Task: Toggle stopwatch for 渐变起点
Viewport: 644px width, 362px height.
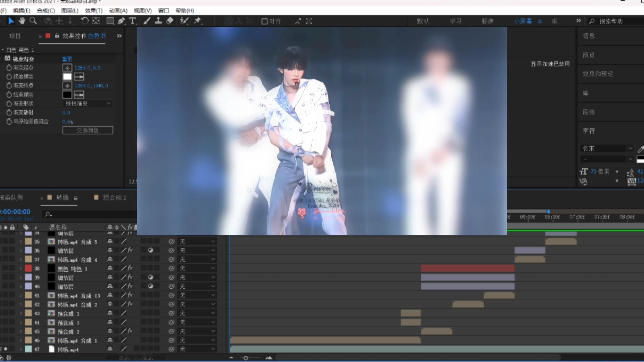Action: [9, 68]
